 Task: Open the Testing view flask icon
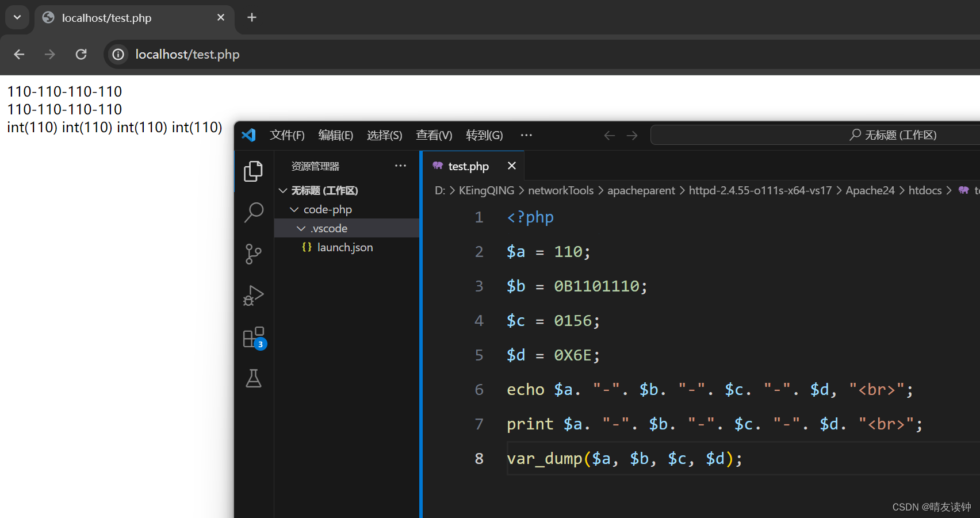254,378
